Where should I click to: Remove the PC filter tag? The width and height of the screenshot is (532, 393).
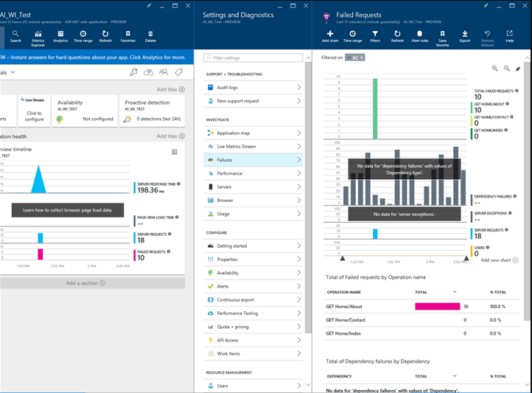[362, 58]
